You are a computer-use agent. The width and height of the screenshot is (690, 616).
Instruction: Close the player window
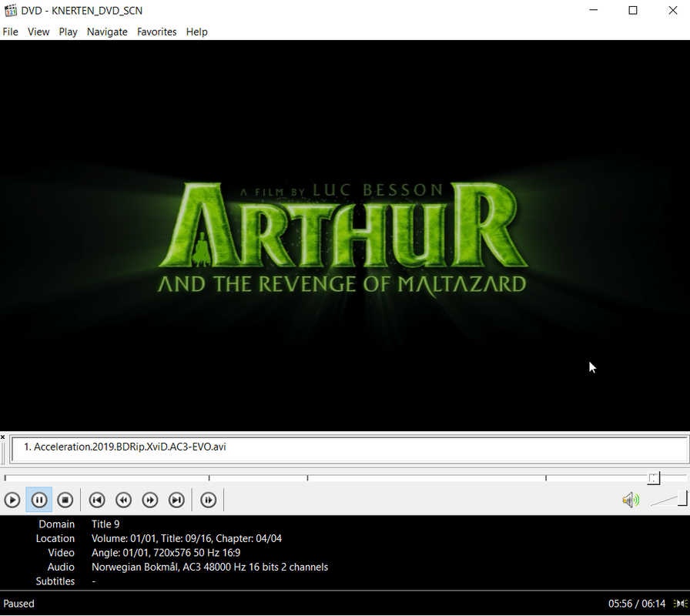point(673,10)
